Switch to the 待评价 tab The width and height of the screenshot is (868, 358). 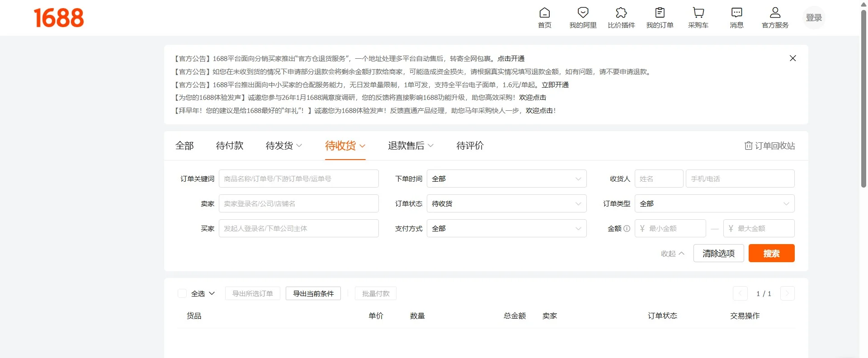470,146
